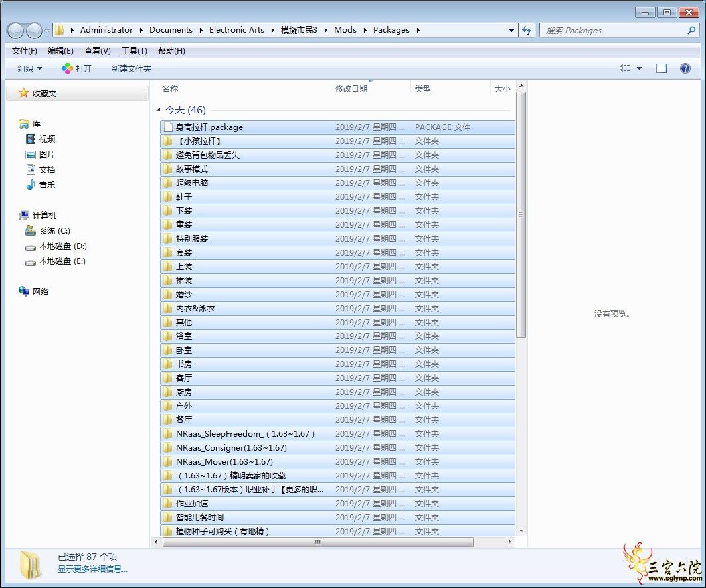Select the 鞋子 folder icon
This screenshot has height=588, width=706.
click(x=168, y=197)
